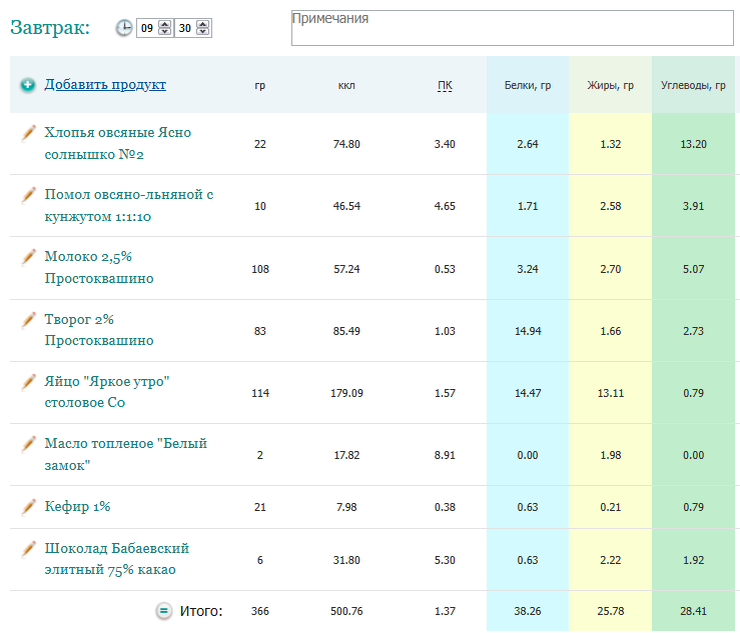Edit pencil icon for Шоколад Бабаевский row
Image resolution: width=740 pixels, height=633 pixels.
(x=28, y=549)
